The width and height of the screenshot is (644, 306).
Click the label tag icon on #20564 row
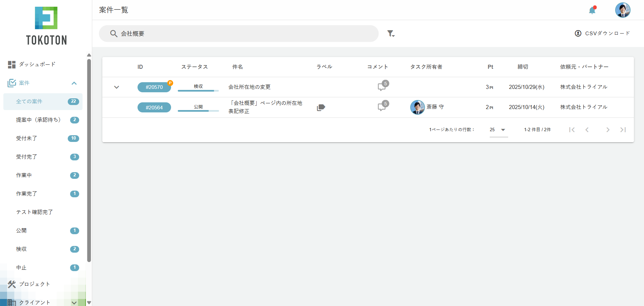point(321,107)
